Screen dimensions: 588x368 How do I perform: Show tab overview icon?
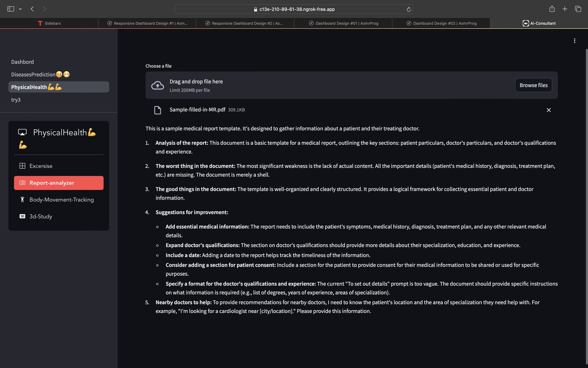click(578, 9)
